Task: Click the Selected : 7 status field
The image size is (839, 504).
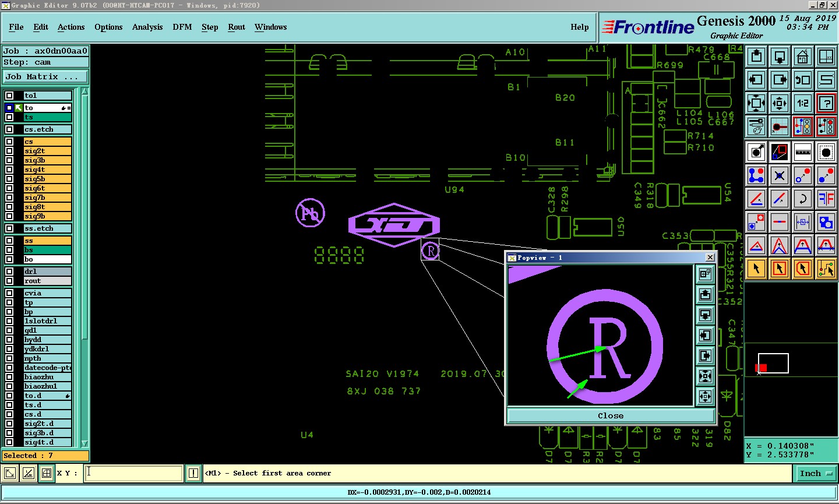Action: (x=45, y=456)
